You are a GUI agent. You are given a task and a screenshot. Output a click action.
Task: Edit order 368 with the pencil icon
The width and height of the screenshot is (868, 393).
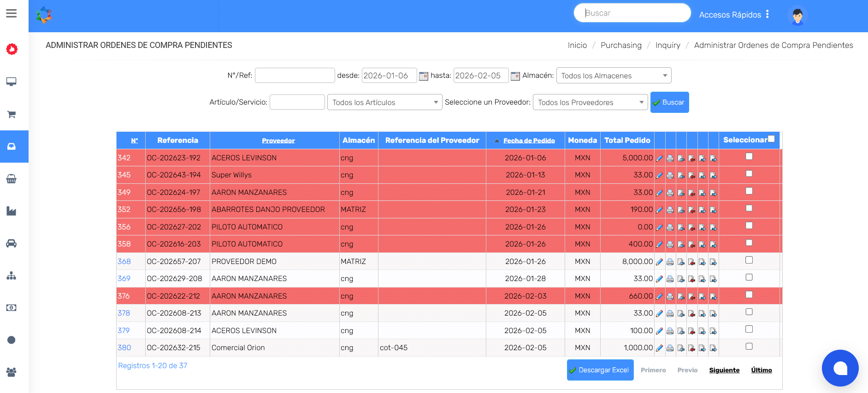click(660, 262)
